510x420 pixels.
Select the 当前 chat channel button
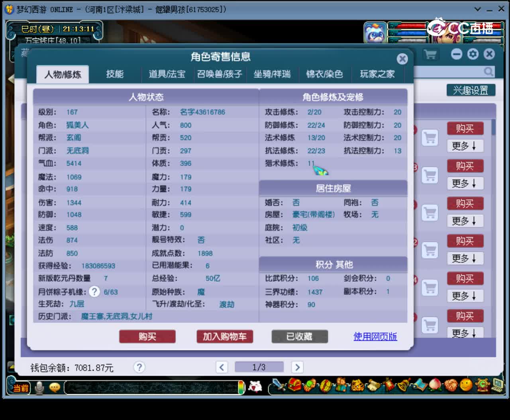[21, 387]
